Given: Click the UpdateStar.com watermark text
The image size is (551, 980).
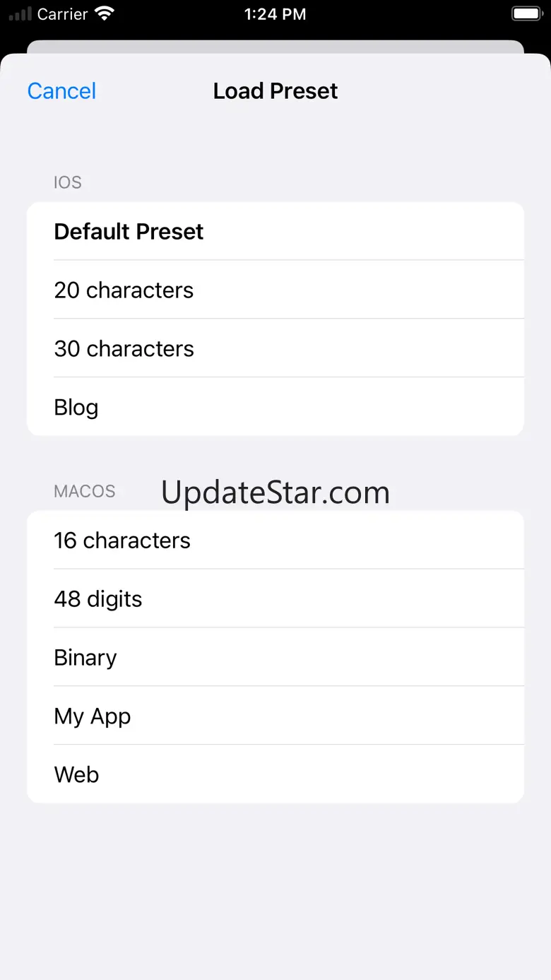Looking at the screenshot, I should [275, 492].
